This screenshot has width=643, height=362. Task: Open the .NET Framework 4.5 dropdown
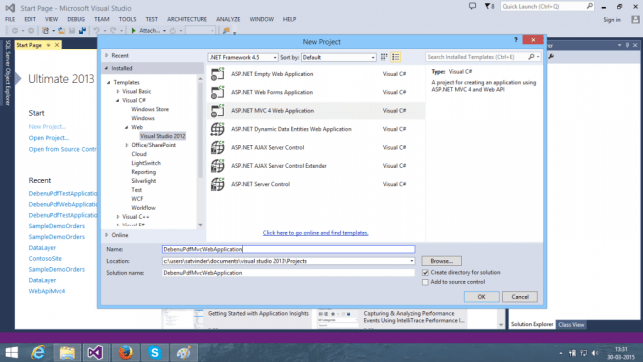[243, 57]
